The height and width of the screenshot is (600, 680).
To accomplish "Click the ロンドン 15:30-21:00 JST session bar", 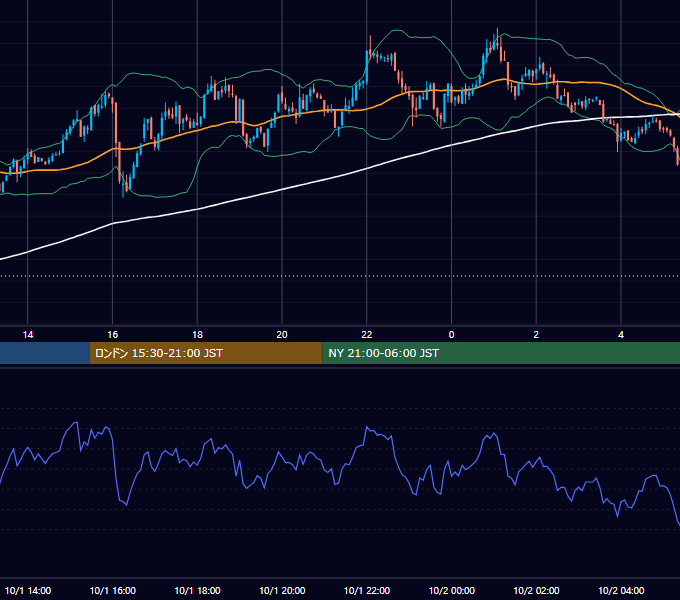I will click(206, 353).
